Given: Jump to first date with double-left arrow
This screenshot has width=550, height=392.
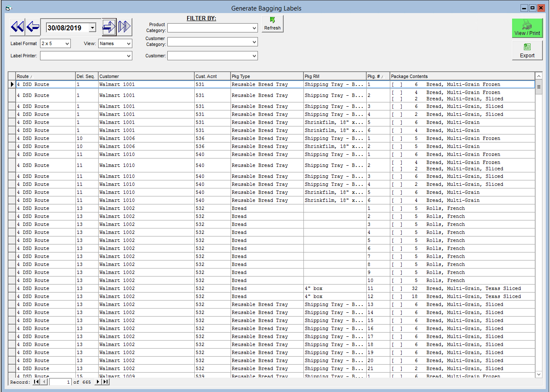Looking at the screenshot, I should click(17, 27).
